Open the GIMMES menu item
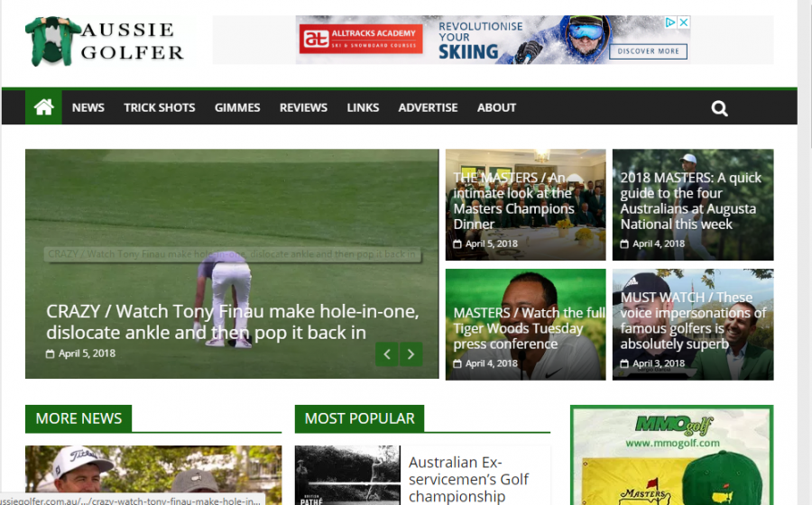Screen dimensions: 812x505 (x=237, y=107)
